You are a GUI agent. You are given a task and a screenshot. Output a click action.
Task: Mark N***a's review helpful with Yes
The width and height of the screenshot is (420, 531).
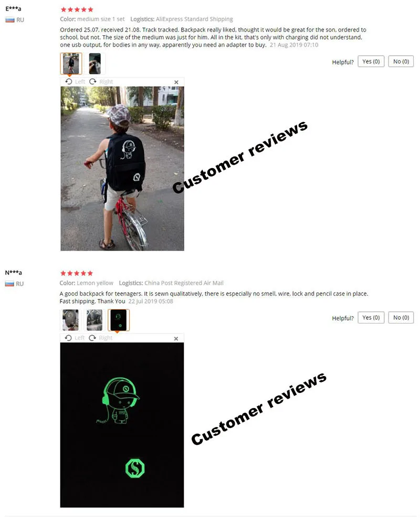371,318
